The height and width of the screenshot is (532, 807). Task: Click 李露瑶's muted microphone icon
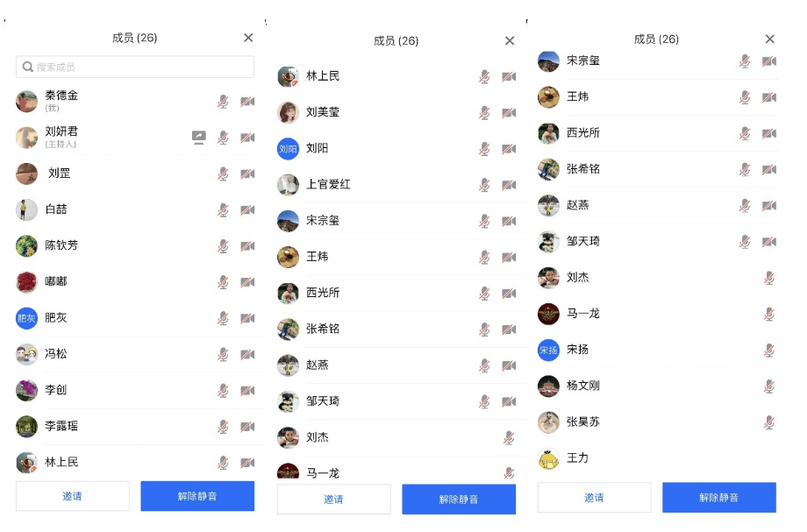click(x=223, y=427)
